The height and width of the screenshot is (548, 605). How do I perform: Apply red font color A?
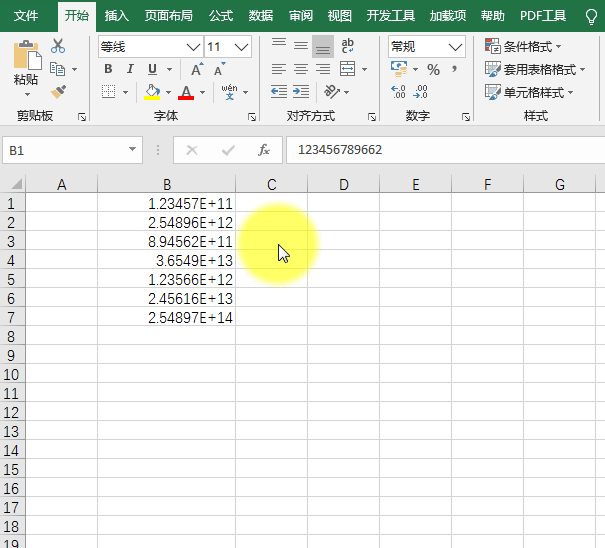[x=186, y=92]
